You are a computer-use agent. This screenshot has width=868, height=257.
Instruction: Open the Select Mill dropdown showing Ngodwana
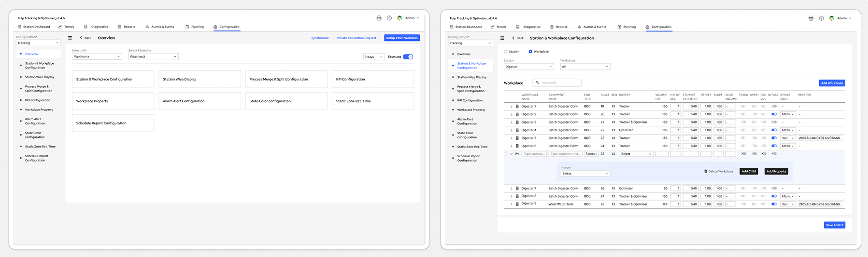pos(97,57)
